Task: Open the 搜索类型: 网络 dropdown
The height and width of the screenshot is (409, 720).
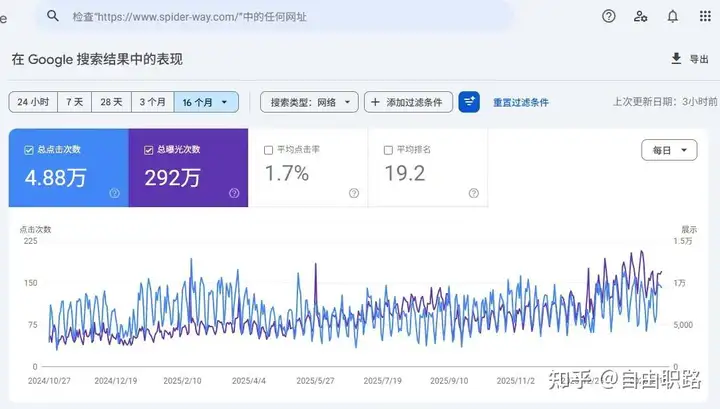Action: (x=309, y=102)
